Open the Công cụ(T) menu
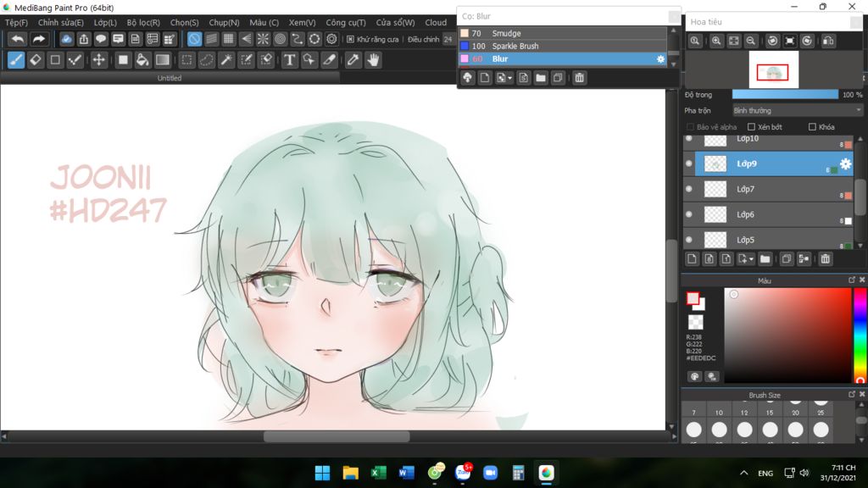Image resolution: width=868 pixels, height=488 pixels. (x=346, y=23)
